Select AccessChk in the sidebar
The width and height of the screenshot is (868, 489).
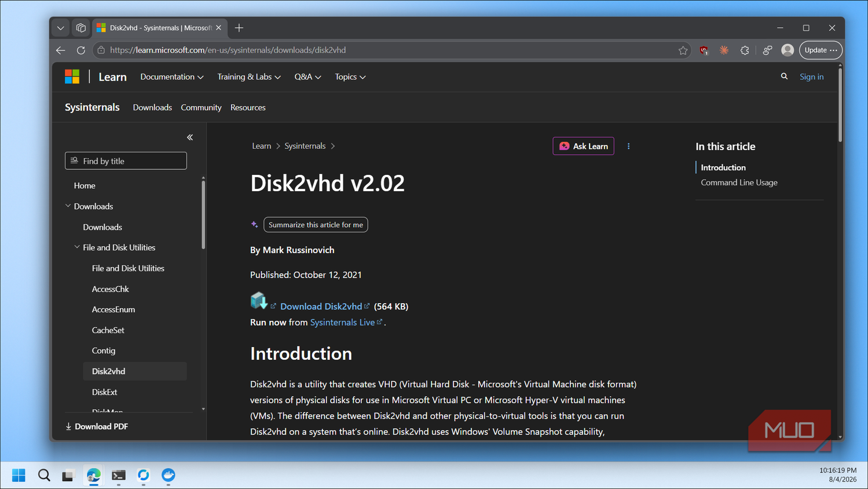pyautogui.click(x=111, y=289)
